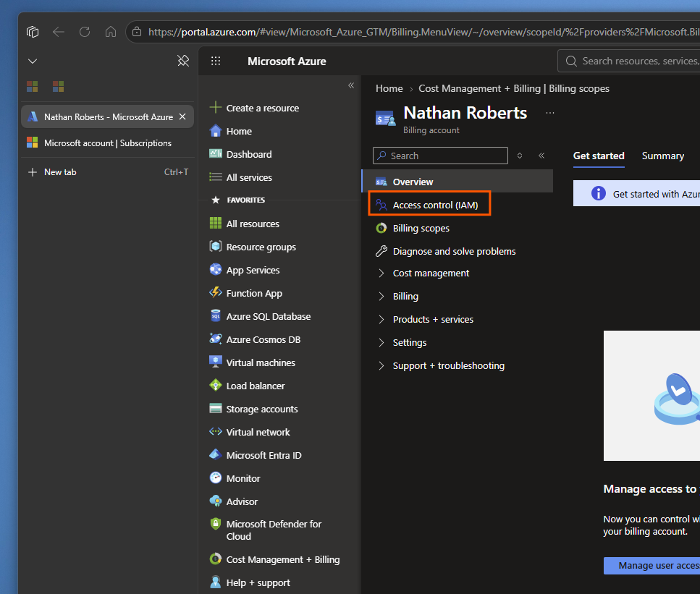Expand the Cost management section

(x=381, y=273)
